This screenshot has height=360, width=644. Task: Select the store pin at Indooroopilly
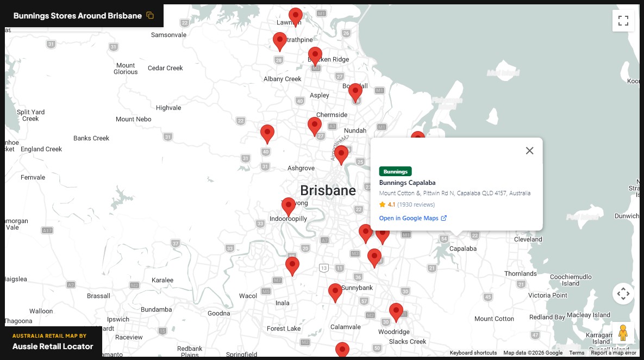coord(289,207)
